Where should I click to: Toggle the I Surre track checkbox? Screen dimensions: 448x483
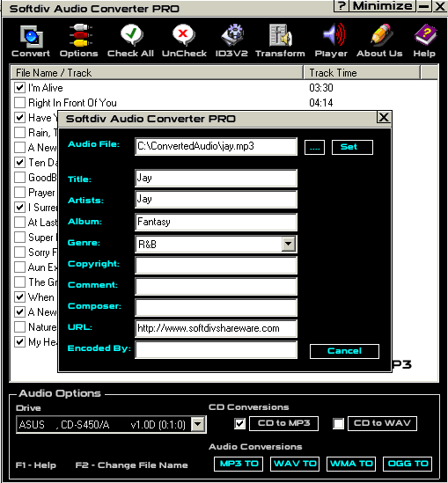coord(19,207)
